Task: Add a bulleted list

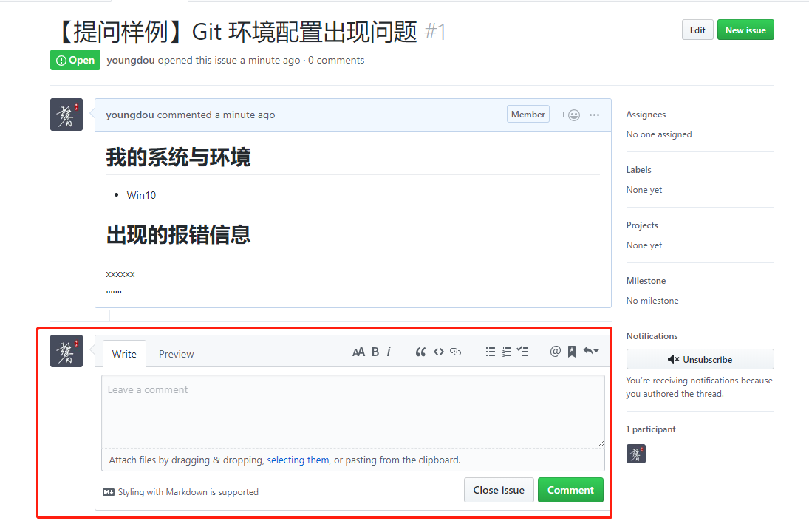Action: [490, 352]
